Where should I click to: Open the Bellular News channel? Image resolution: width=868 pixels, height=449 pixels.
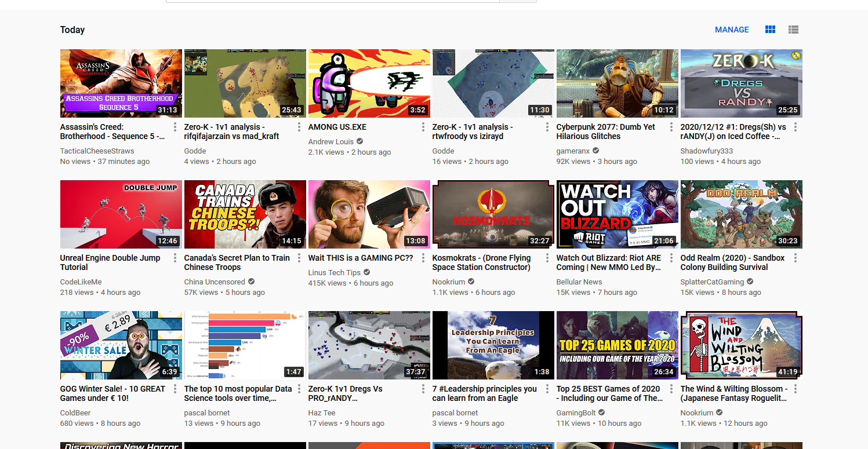click(x=579, y=282)
